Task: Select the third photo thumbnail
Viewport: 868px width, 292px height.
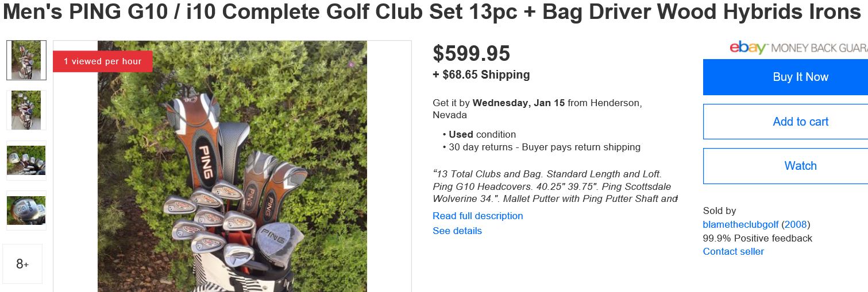Action: tap(26, 160)
